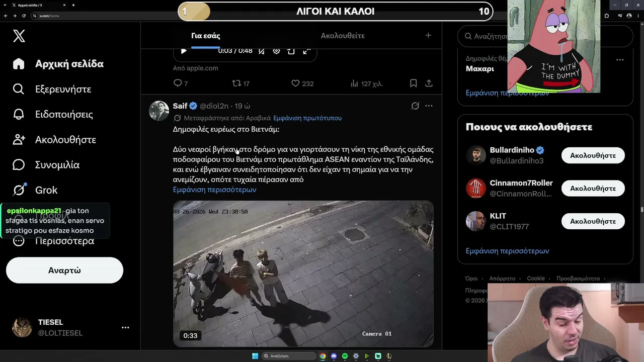Image resolution: width=644 pixels, height=362 pixels.
Task: Play the top video
Action: point(184,51)
